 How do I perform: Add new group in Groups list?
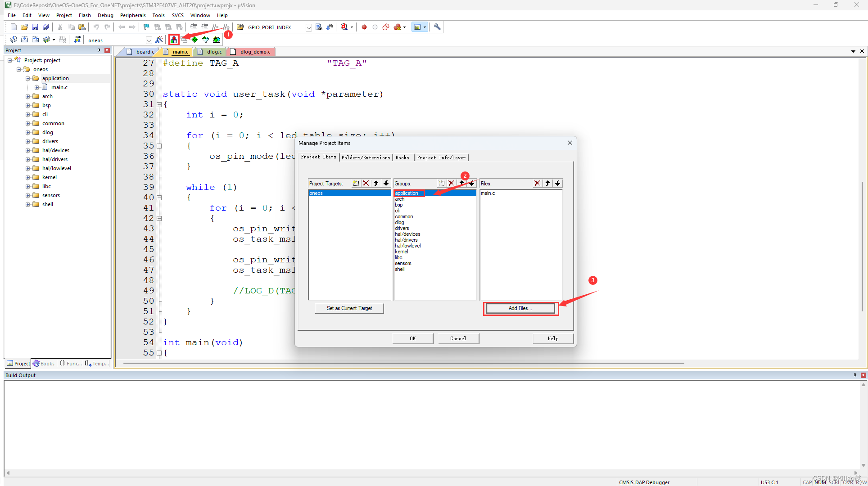click(x=441, y=183)
